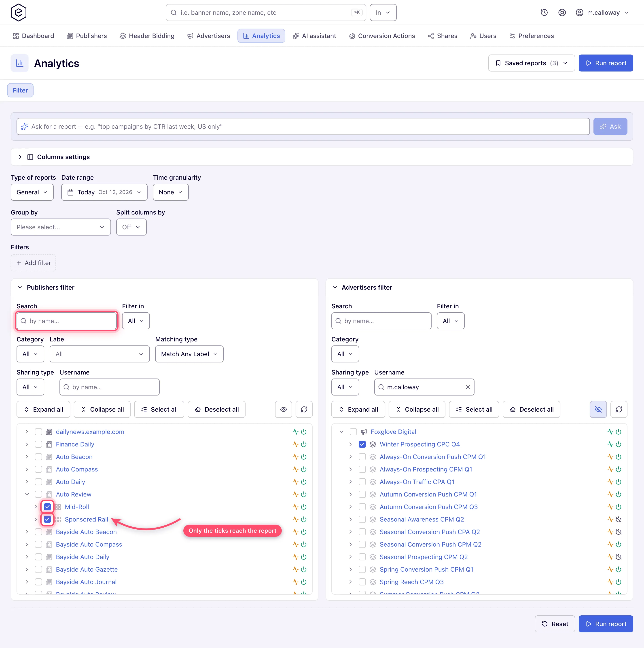Check the Foxglove Digital checkbox

[353, 432]
